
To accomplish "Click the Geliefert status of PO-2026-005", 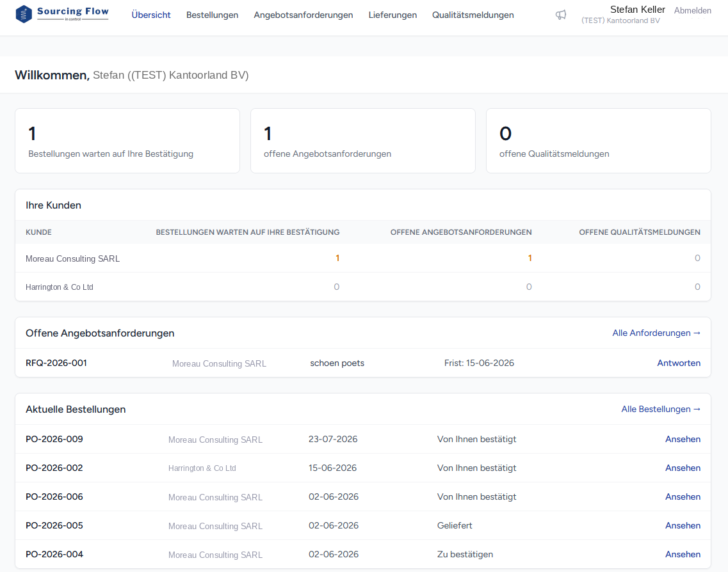I will [455, 525].
